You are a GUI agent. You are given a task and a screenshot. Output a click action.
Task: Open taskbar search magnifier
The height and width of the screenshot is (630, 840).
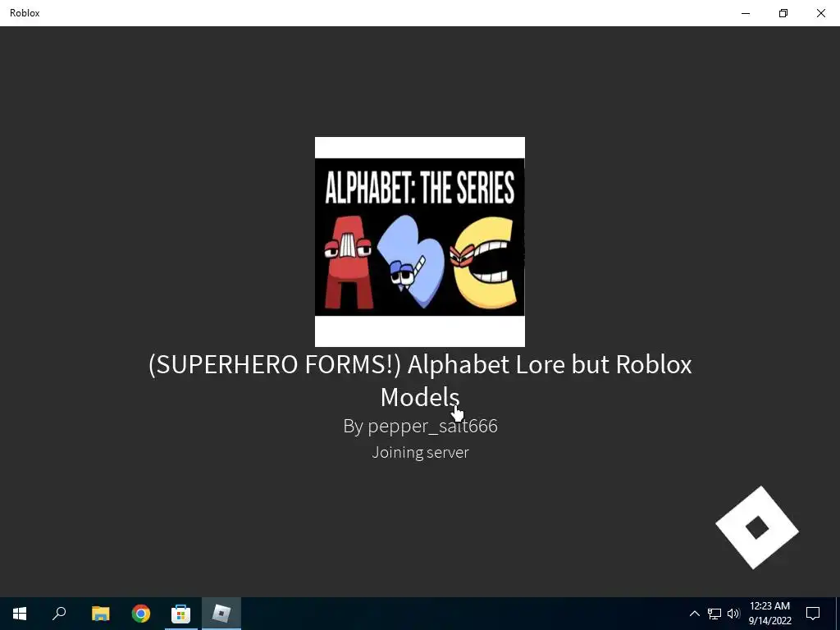[x=59, y=614]
